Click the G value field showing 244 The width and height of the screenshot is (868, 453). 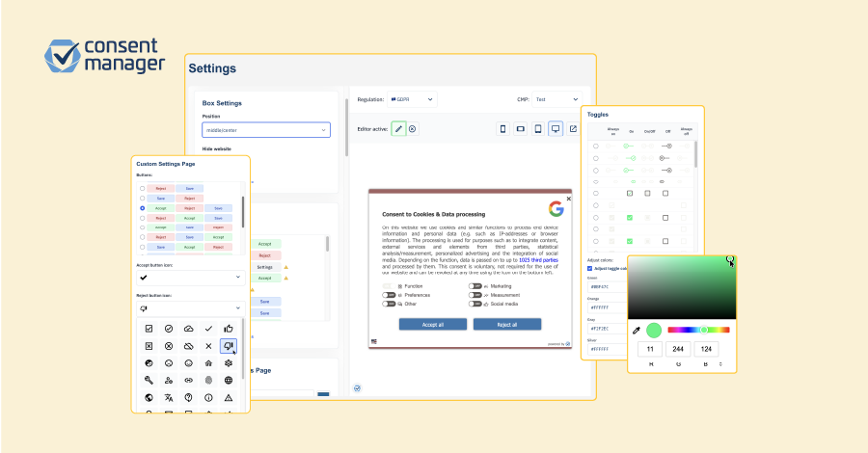click(x=678, y=349)
